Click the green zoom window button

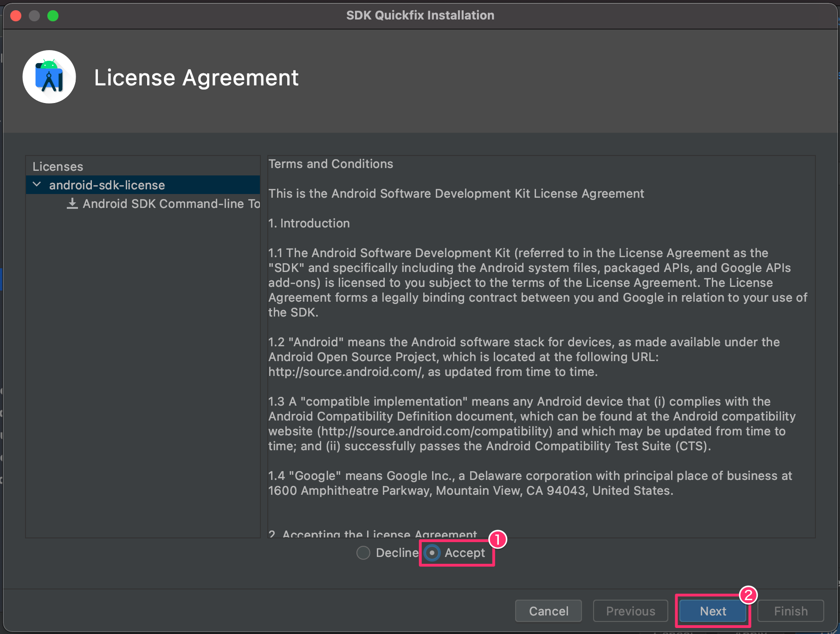pyautogui.click(x=53, y=16)
